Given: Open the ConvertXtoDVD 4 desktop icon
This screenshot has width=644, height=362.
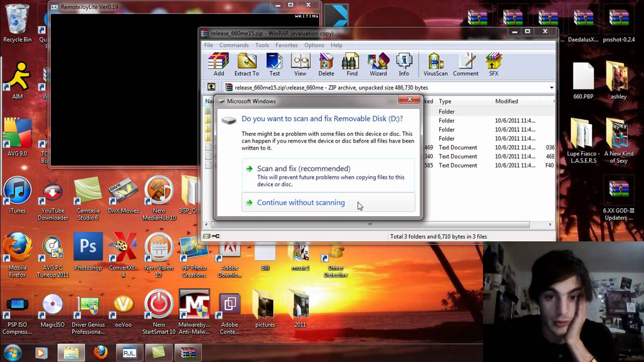Looking at the screenshot, I should pos(123,255).
